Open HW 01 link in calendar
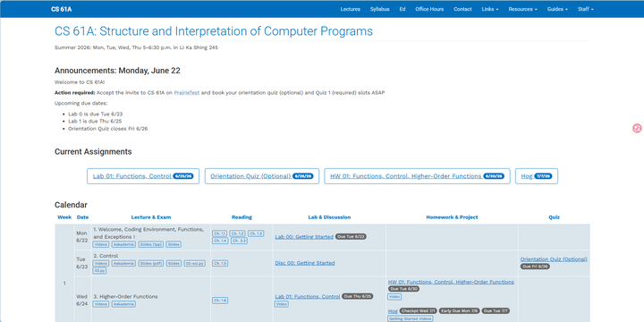This screenshot has height=322, width=644. click(451, 282)
